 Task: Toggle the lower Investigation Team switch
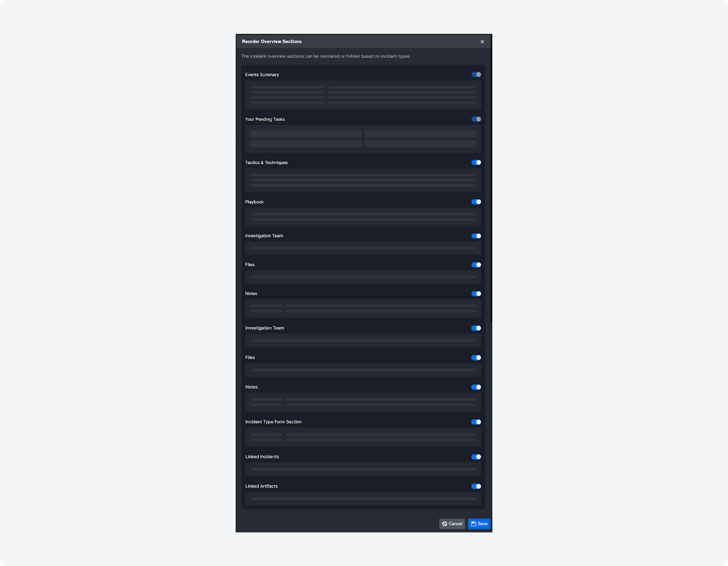tap(476, 328)
